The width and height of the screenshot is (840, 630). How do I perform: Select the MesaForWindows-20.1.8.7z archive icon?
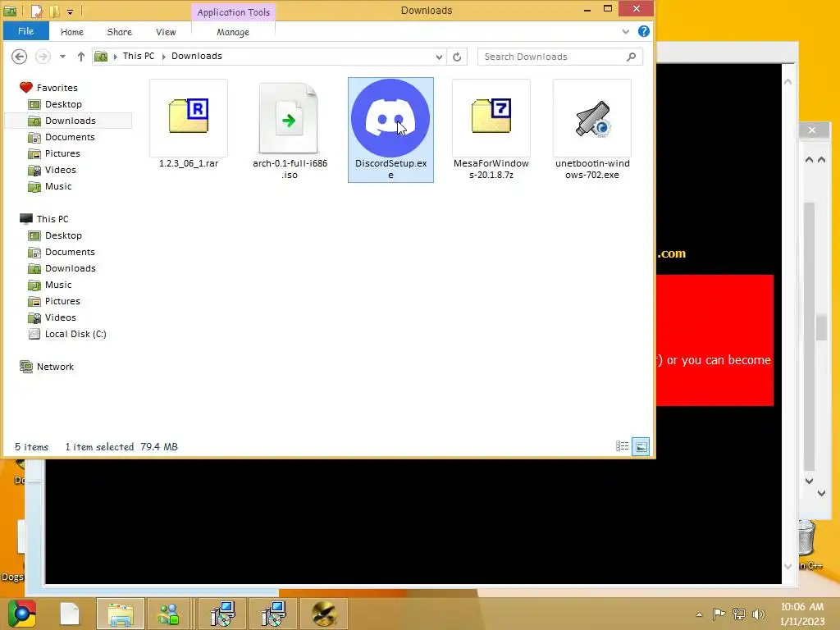(x=491, y=118)
